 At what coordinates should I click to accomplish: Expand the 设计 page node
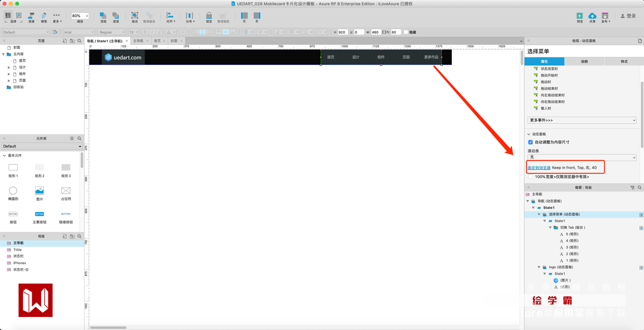tap(9, 67)
